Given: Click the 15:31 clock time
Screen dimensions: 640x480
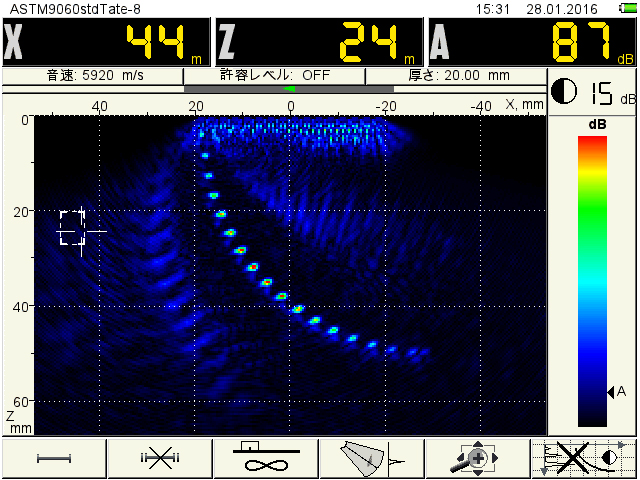Looking at the screenshot, I should pyautogui.click(x=493, y=9).
